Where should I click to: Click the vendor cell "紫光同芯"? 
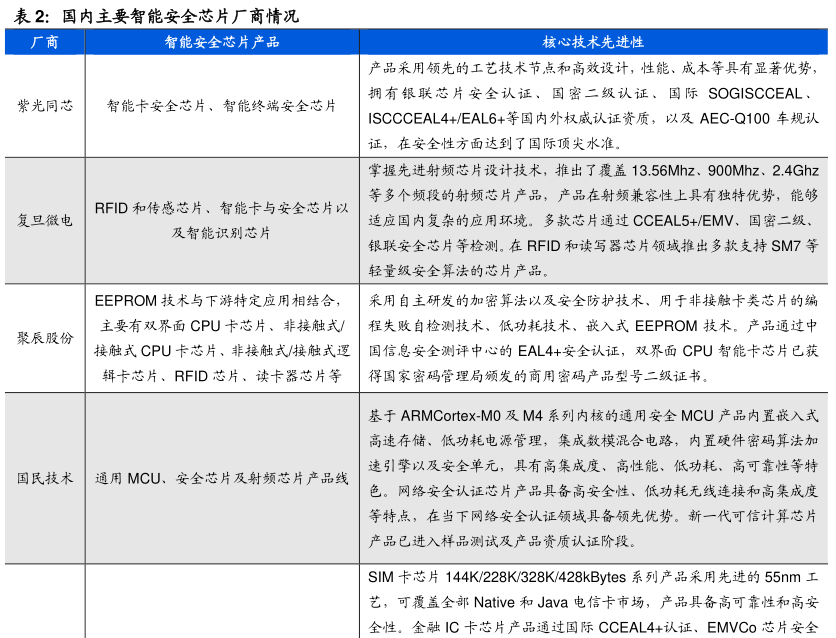[45, 105]
